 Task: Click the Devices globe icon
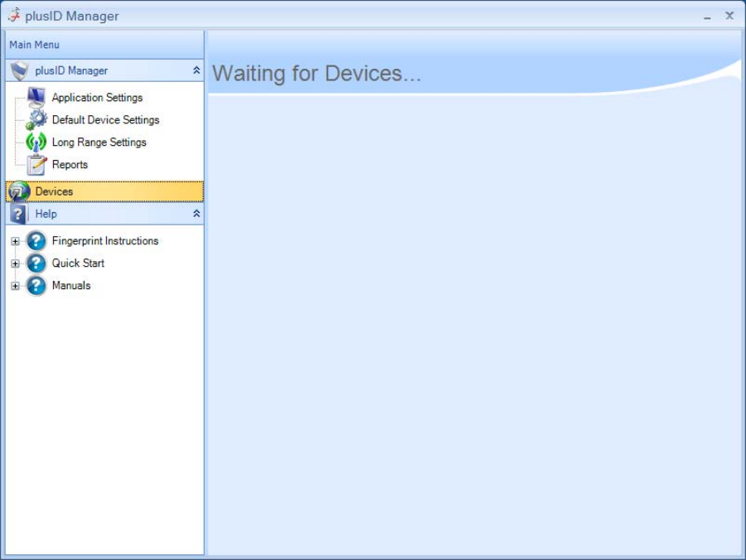(19, 191)
